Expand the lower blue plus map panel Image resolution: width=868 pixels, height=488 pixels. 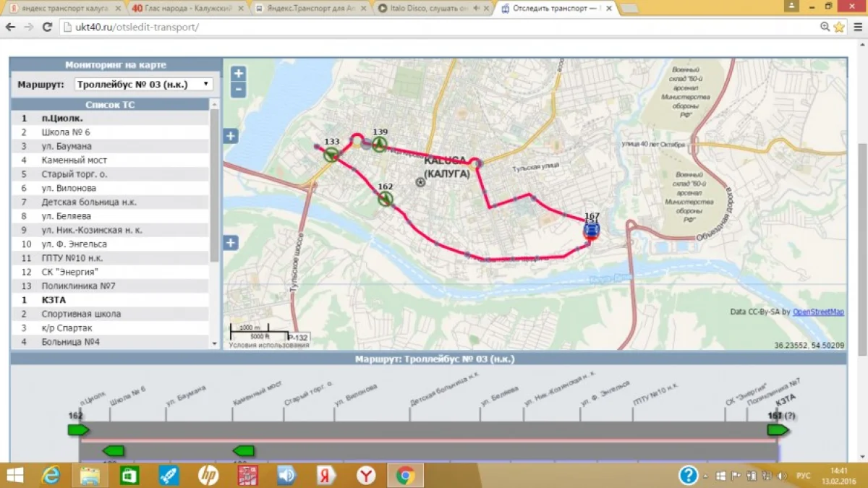pyautogui.click(x=231, y=243)
